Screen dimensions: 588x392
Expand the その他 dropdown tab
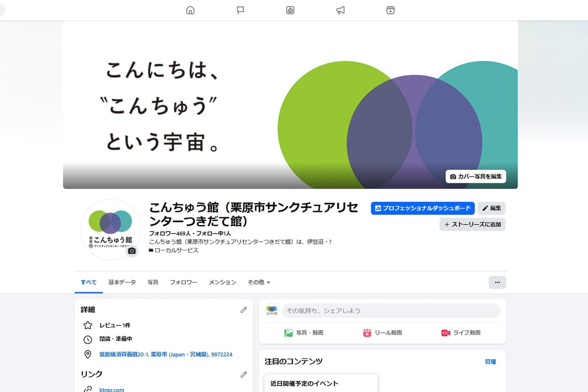tap(259, 282)
